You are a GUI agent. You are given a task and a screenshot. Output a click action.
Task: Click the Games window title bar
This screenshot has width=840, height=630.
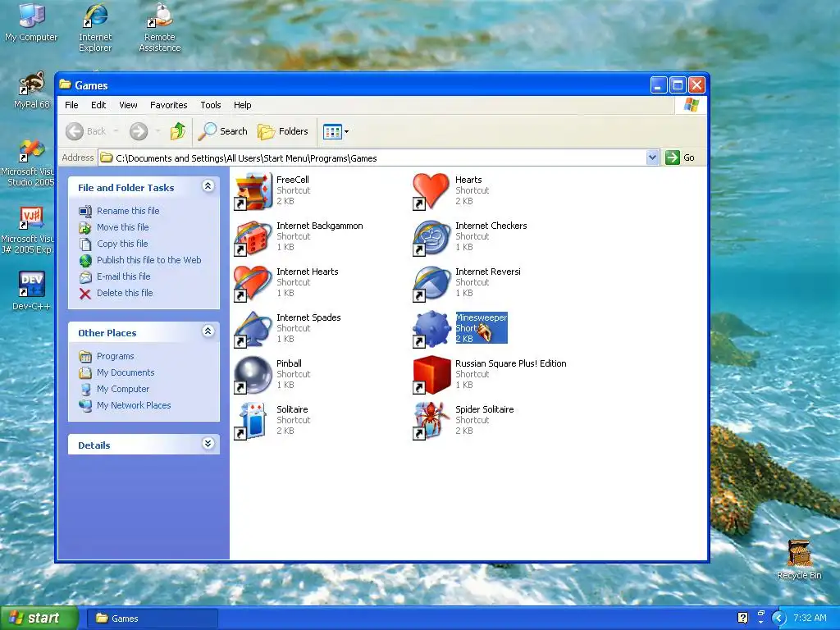coord(354,85)
